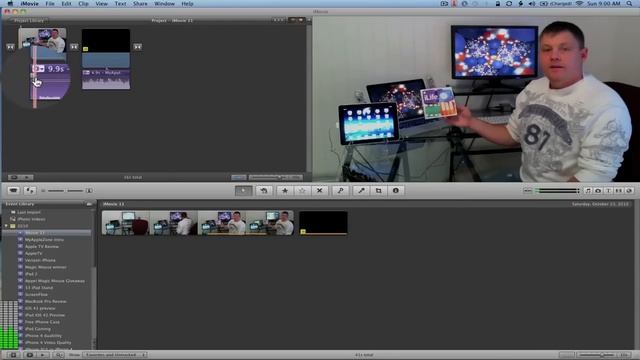640x360 pixels.
Task: Play selected events from beginning
Action: 43,355
